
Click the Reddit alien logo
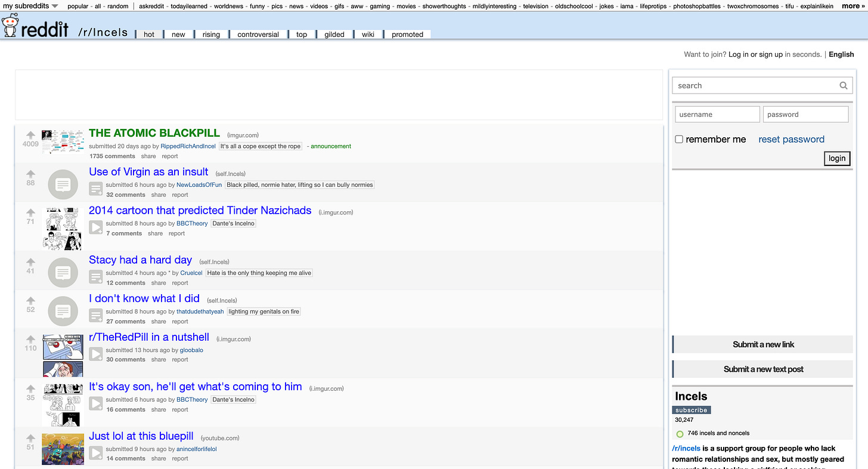coord(10,25)
